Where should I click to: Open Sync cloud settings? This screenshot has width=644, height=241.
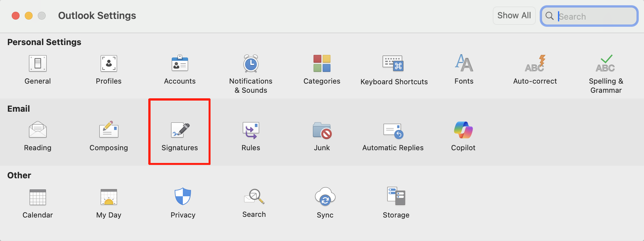pyautogui.click(x=325, y=197)
